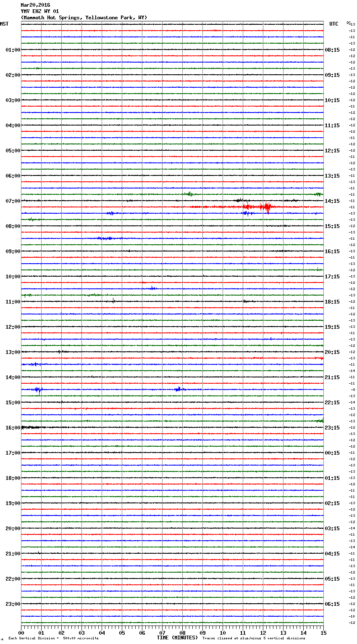This screenshot has width=357, height=644.
Task: Select the Mammoth Hot Springs location title
Action: 84,18
